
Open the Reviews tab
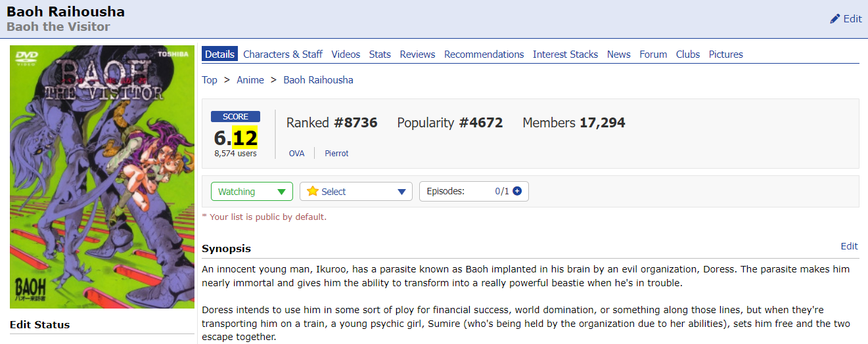417,54
